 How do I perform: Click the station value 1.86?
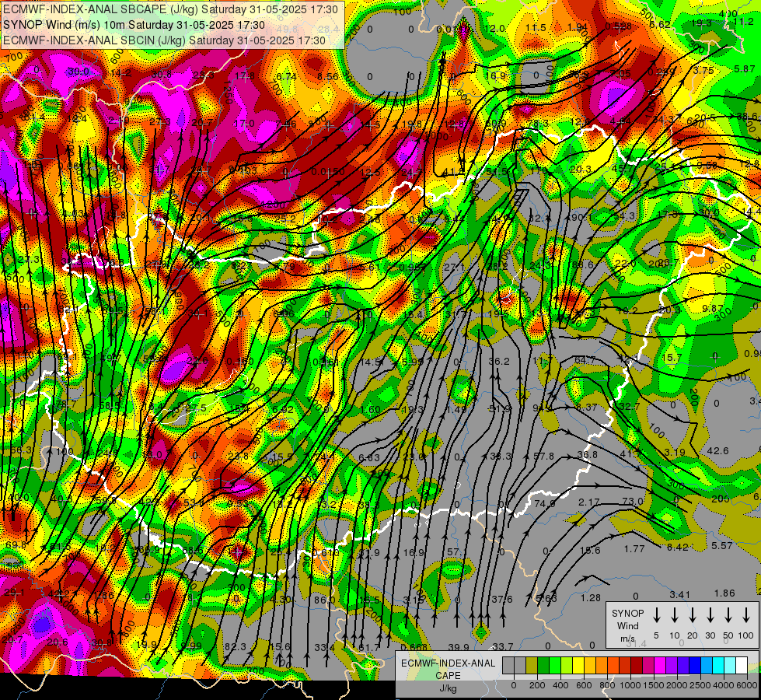point(724,593)
